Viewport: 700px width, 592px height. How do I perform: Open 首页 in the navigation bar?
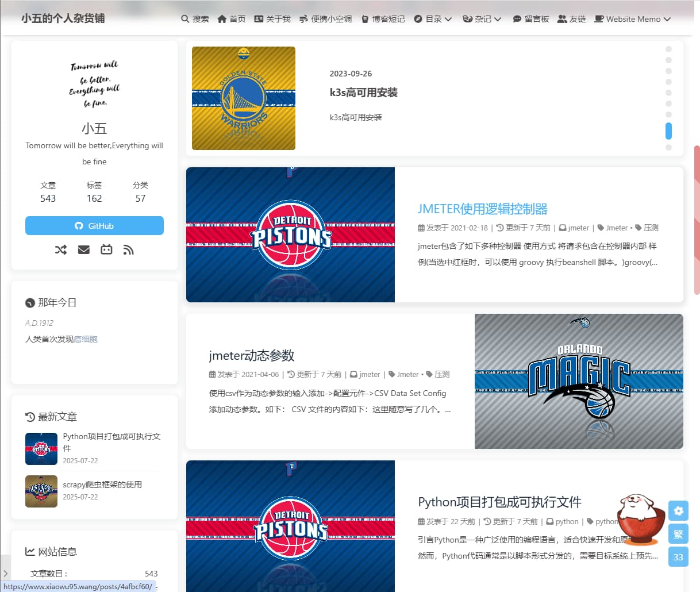click(231, 18)
